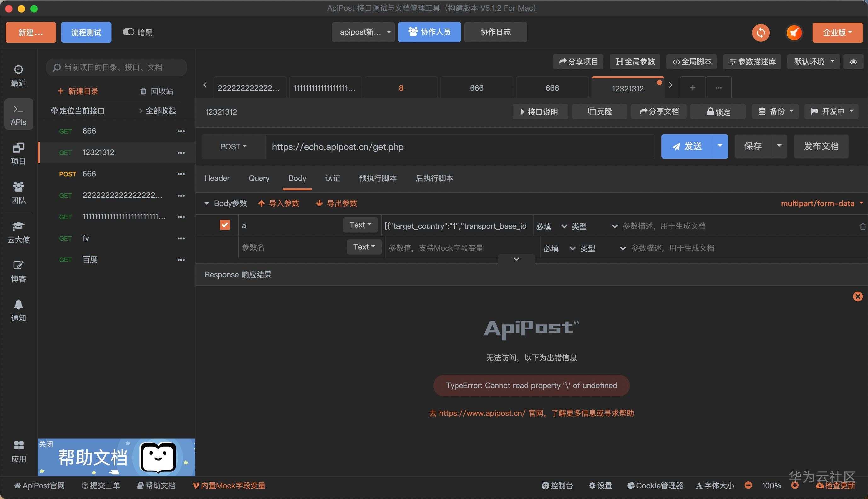This screenshot has width=868, height=499.
Task: Open the 默认环境 environment dropdown
Action: [x=814, y=62]
